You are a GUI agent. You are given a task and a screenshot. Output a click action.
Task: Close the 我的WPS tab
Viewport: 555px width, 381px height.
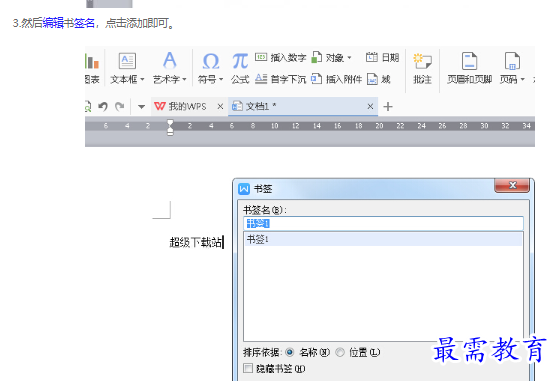pyautogui.click(x=220, y=106)
